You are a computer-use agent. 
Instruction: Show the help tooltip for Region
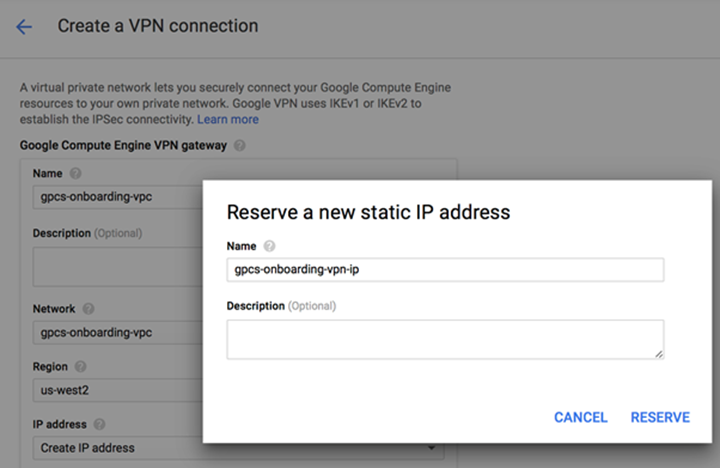(81, 367)
